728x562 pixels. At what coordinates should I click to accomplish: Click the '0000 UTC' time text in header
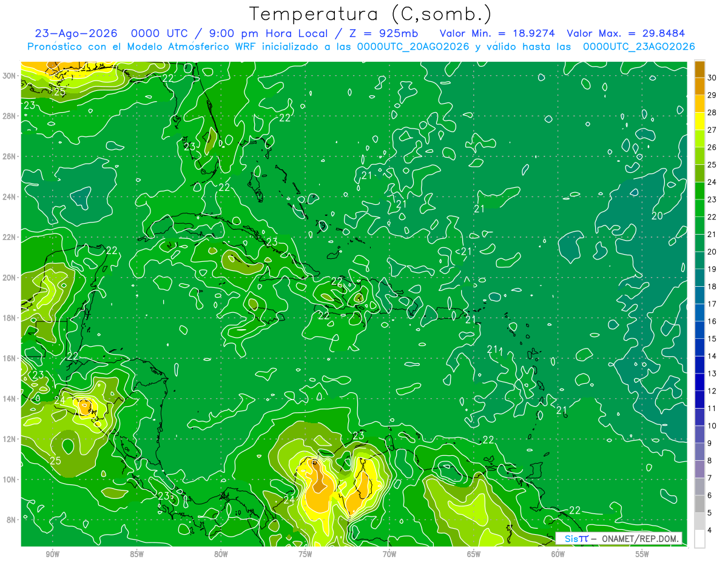[160, 34]
